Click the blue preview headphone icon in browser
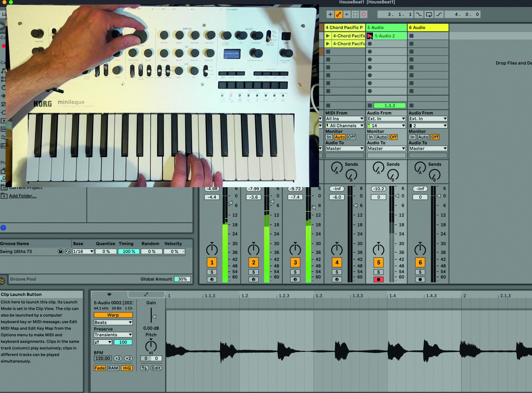This screenshot has width=532, height=393. [x=3, y=228]
